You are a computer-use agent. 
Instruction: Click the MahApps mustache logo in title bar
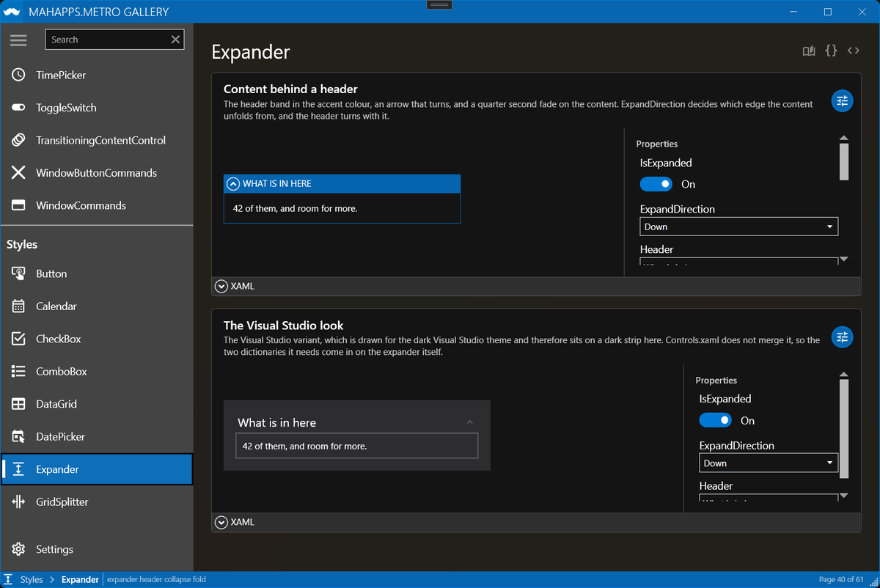point(13,12)
